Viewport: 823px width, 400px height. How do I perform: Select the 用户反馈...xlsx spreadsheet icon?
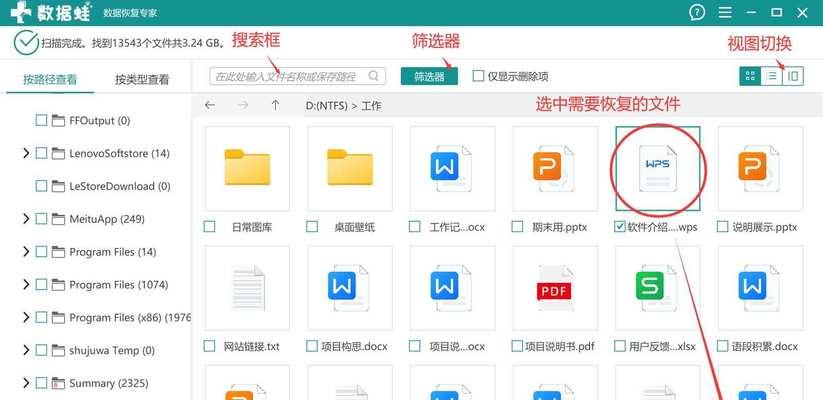pyautogui.click(x=658, y=288)
